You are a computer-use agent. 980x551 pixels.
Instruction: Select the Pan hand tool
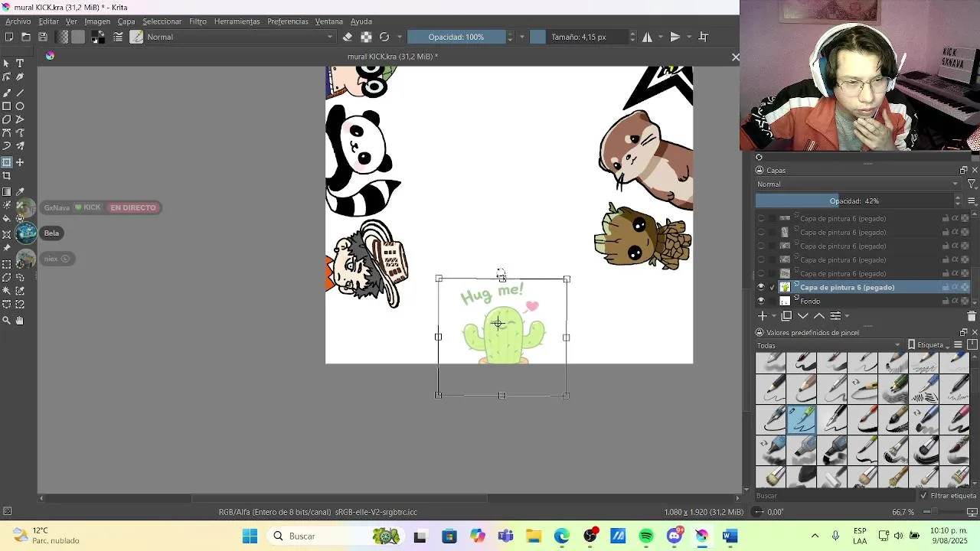20,321
